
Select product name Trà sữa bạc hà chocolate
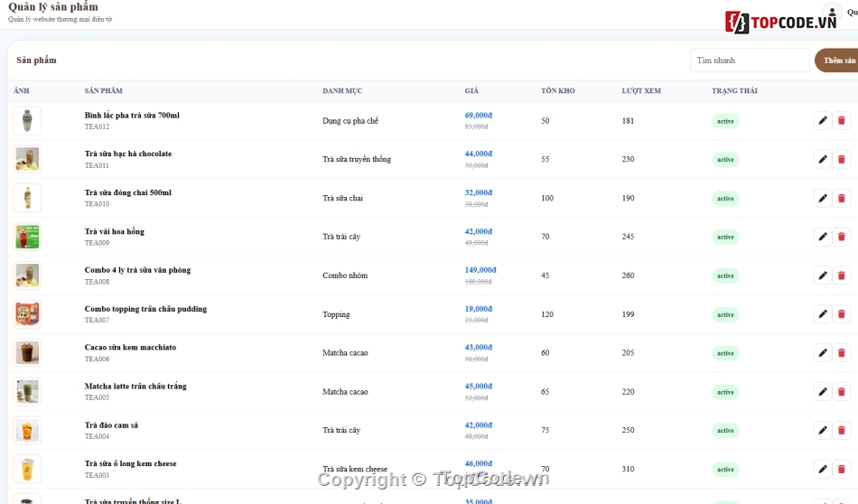(128, 154)
